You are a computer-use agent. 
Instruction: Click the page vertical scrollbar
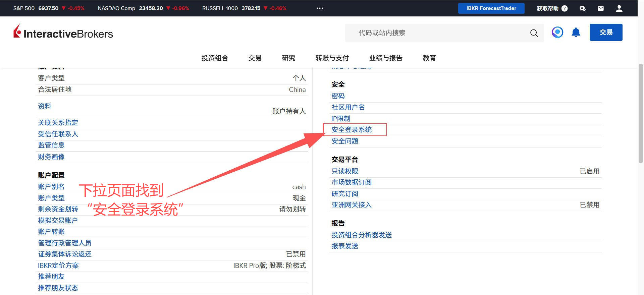click(x=641, y=114)
